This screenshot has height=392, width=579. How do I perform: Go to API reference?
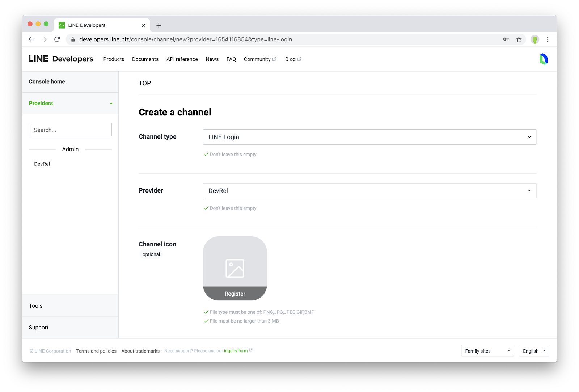coord(182,59)
